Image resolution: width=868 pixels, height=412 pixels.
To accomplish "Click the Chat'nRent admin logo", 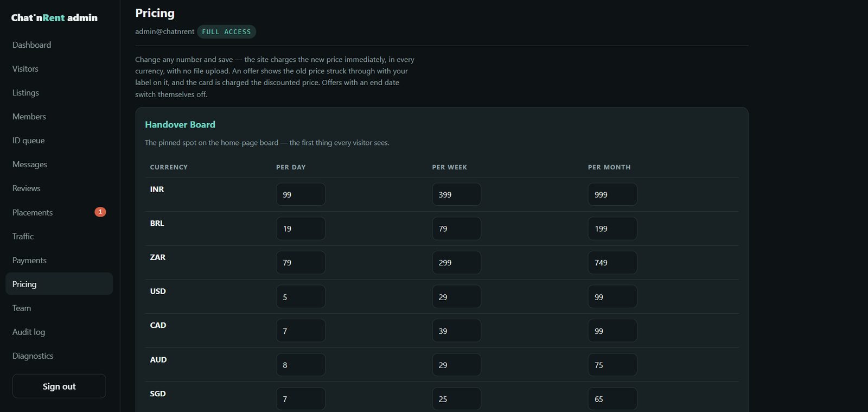I will (x=54, y=18).
